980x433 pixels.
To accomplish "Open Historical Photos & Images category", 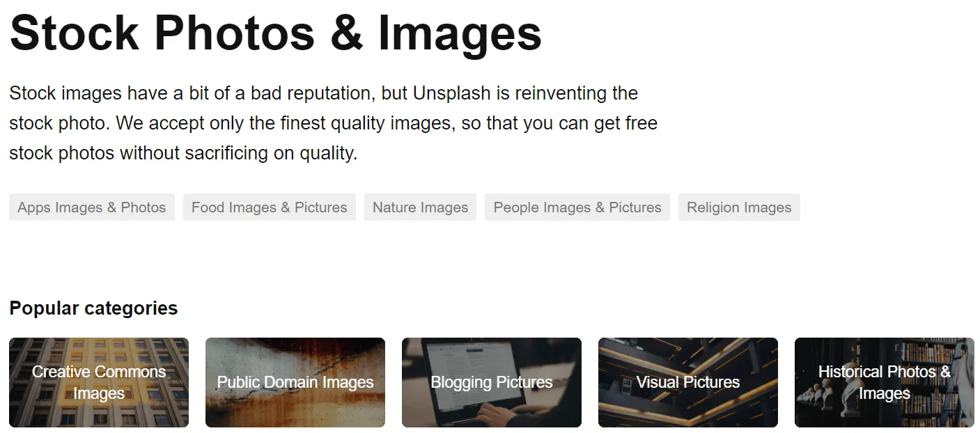I will (x=884, y=382).
